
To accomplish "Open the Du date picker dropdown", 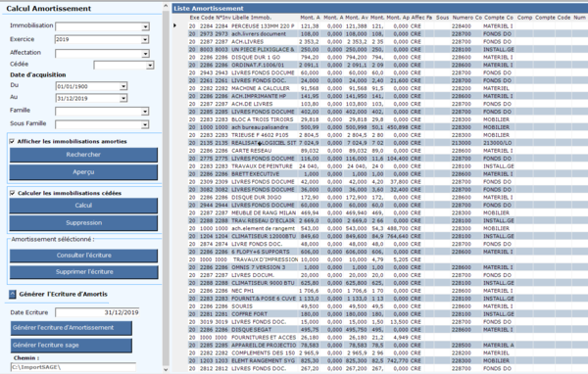I will pos(123,86).
